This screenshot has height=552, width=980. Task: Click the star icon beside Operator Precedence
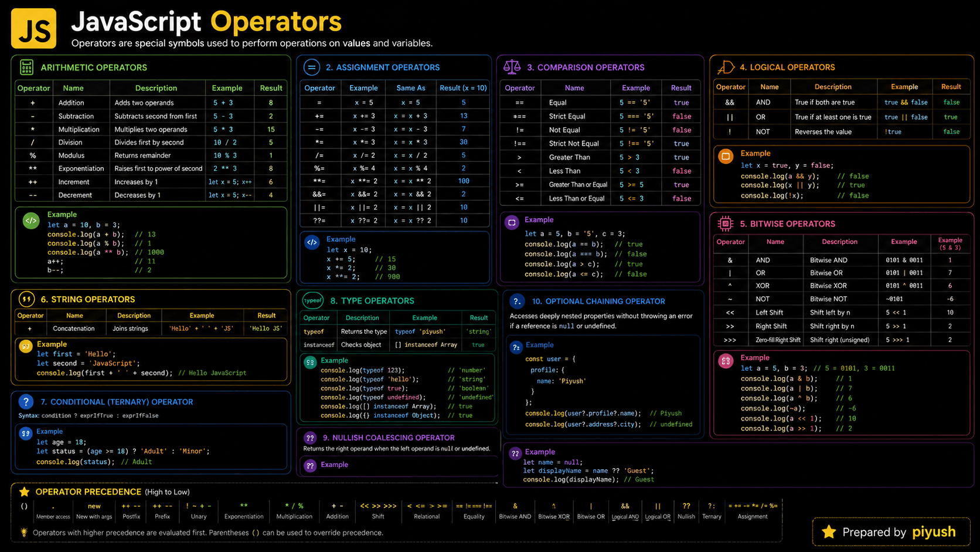coord(24,492)
